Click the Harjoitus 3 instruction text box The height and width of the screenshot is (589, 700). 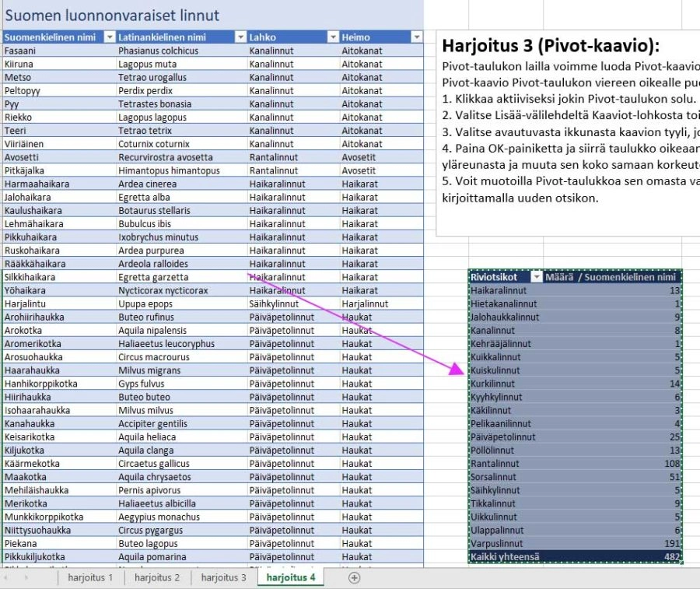click(568, 132)
